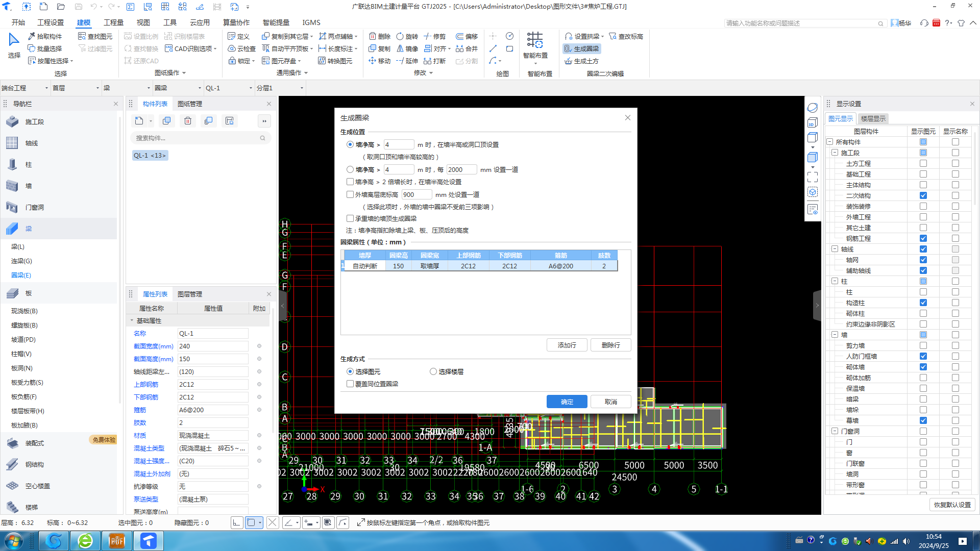
Task: Open the 工程量 ribbon tab
Action: coord(113,22)
